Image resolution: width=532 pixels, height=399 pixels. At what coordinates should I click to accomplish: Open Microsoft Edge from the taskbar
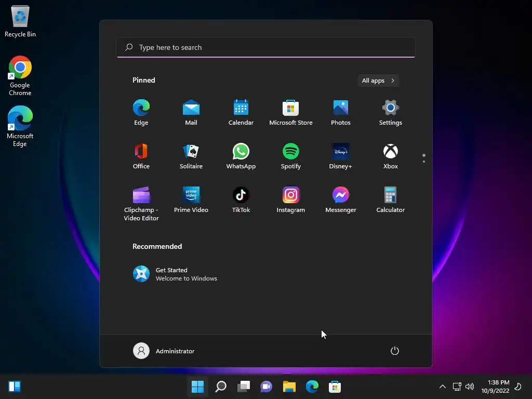pyautogui.click(x=312, y=387)
